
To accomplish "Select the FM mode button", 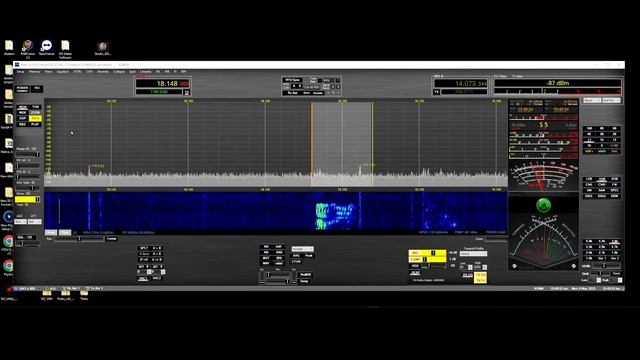I will [615, 185].
